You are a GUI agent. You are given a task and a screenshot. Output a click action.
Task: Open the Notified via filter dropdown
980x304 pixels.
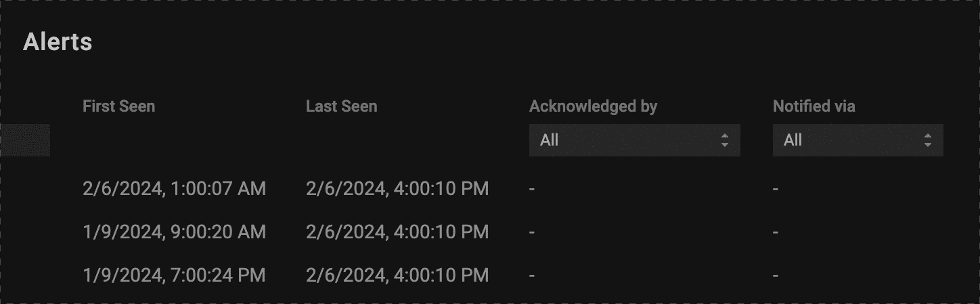pos(857,140)
